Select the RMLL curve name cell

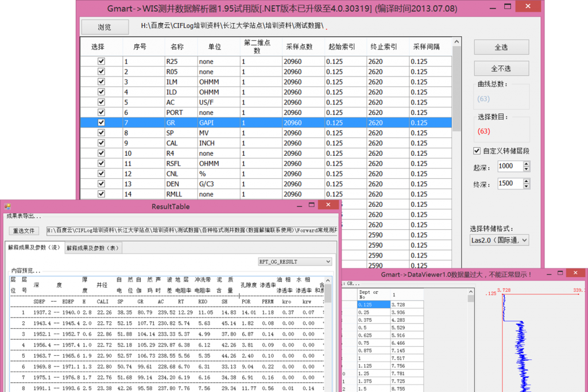[181, 194]
